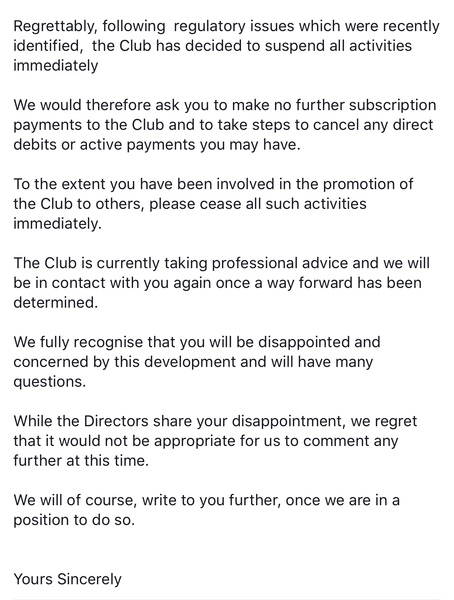Click the word "determined."
The width and height of the screenshot is (454, 600).
coord(56,303)
